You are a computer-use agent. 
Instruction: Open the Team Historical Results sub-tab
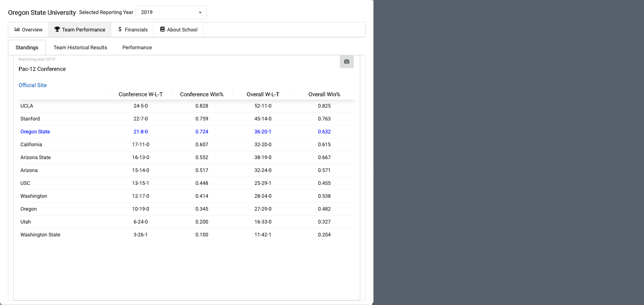pyautogui.click(x=80, y=47)
